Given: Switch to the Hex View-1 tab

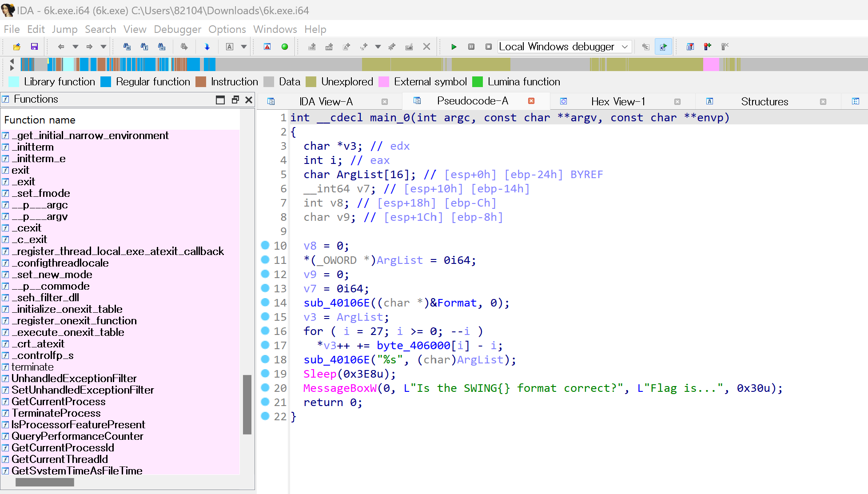Looking at the screenshot, I should [617, 101].
